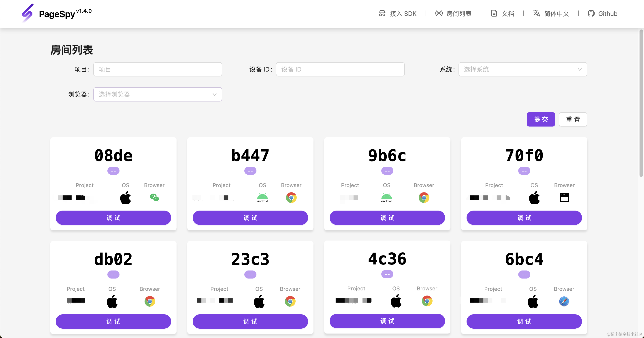Click the Apple OS icon on room 70f0

point(535,198)
